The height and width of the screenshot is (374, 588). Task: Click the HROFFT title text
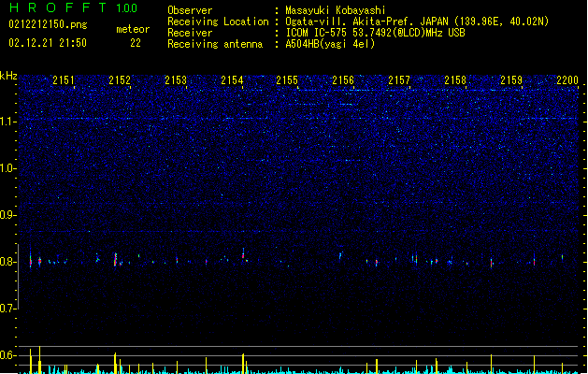(x=57, y=7)
